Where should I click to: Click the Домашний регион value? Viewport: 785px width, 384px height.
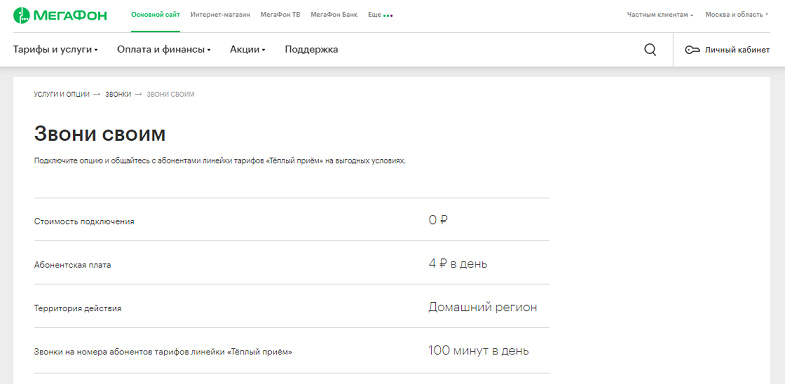[x=483, y=307]
